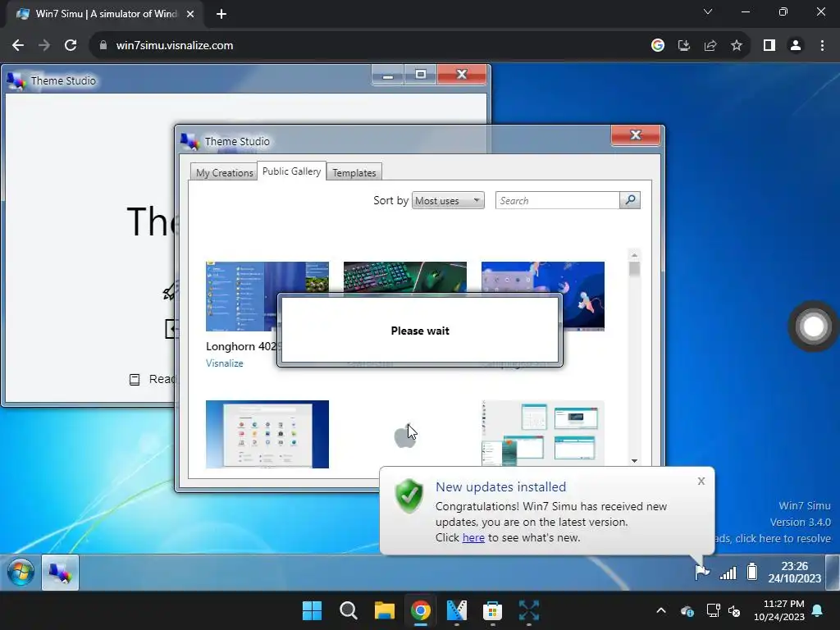This screenshot has width=840, height=630.
Task: Open a new browser tab
Action: [x=221, y=14]
